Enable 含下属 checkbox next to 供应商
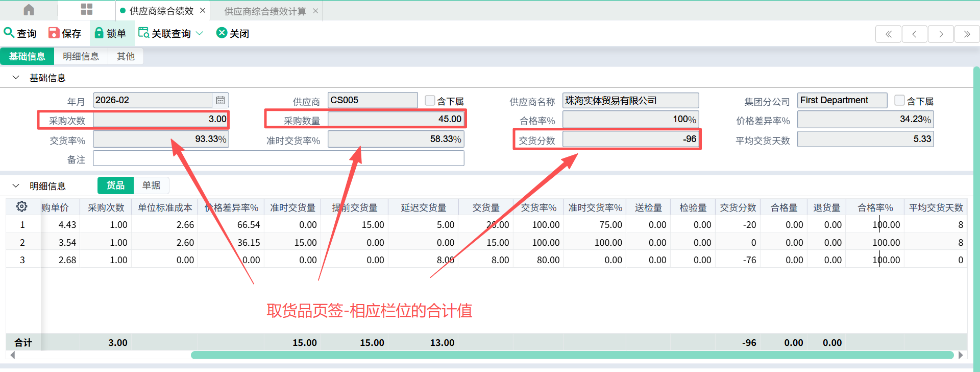Image resolution: width=980 pixels, height=372 pixels. (x=430, y=101)
